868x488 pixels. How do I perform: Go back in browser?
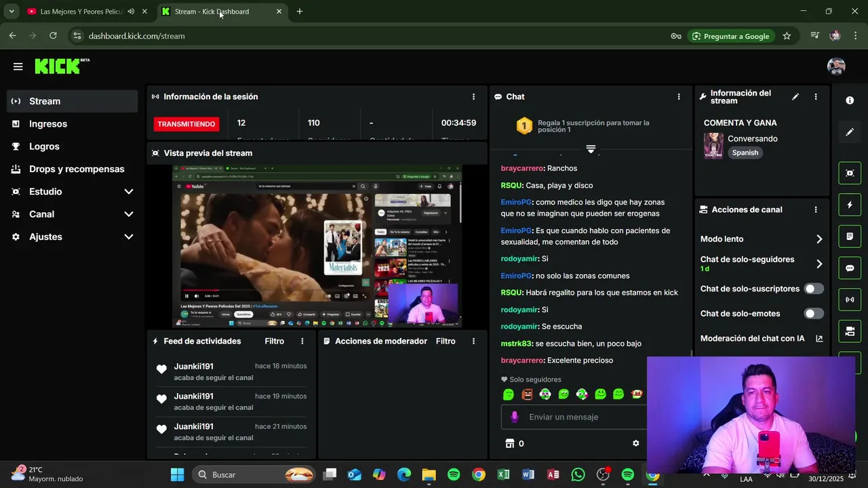12,36
